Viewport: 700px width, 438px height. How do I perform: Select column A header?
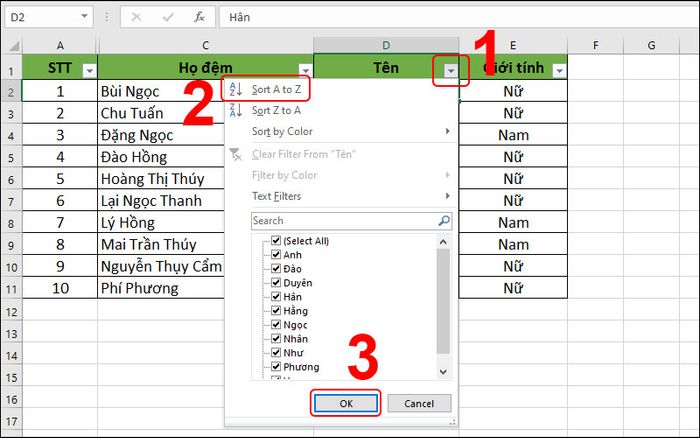[60, 46]
